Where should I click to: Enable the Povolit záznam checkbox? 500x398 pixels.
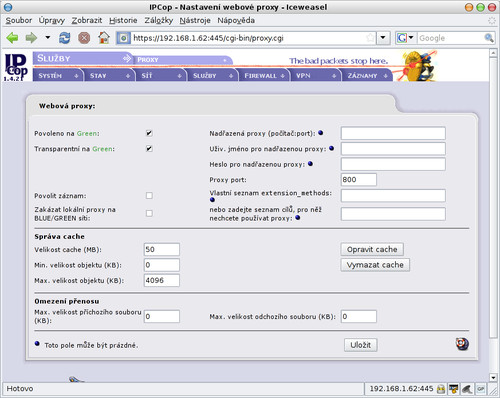pyautogui.click(x=149, y=195)
